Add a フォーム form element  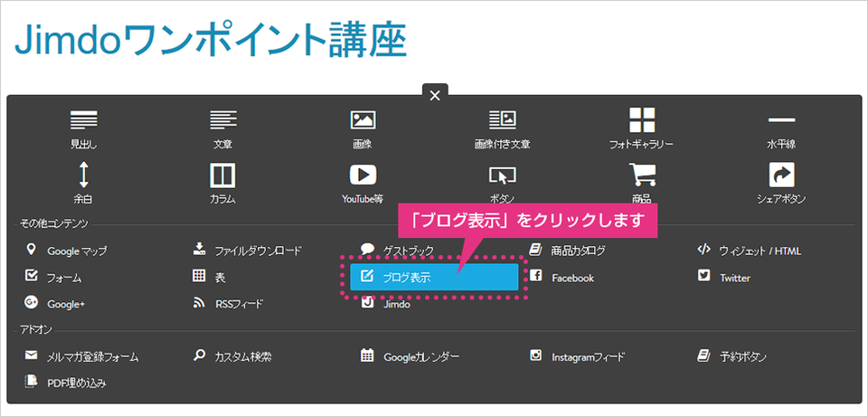pyautogui.click(x=53, y=278)
